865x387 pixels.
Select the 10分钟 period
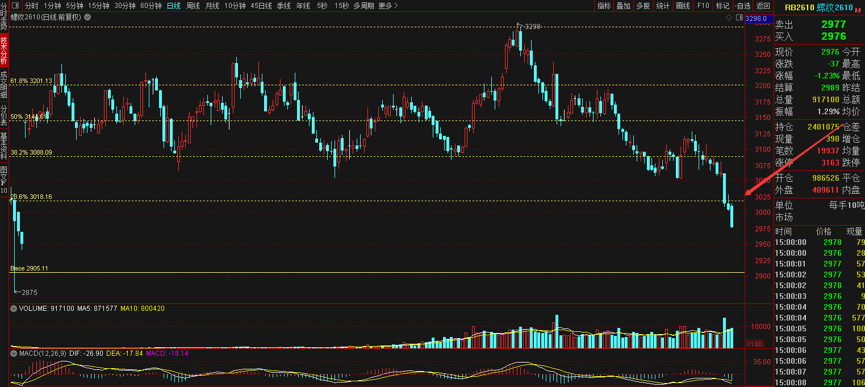click(x=235, y=6)
